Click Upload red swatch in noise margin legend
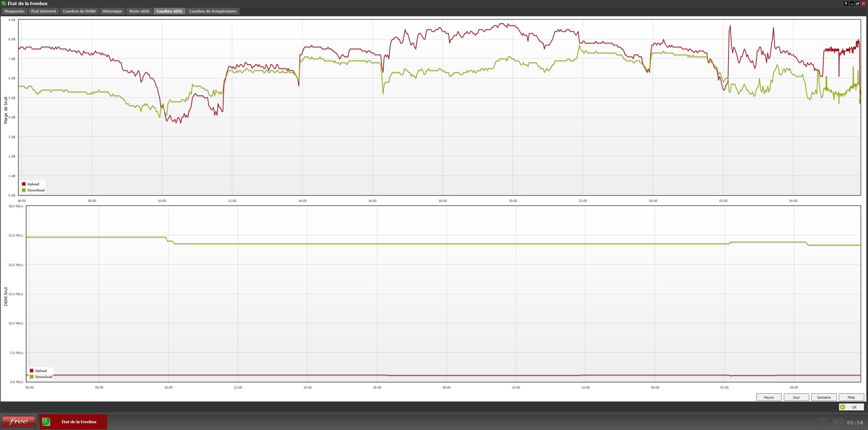The image size is (868, 430). pyautogui.click(x=24, y=184)
